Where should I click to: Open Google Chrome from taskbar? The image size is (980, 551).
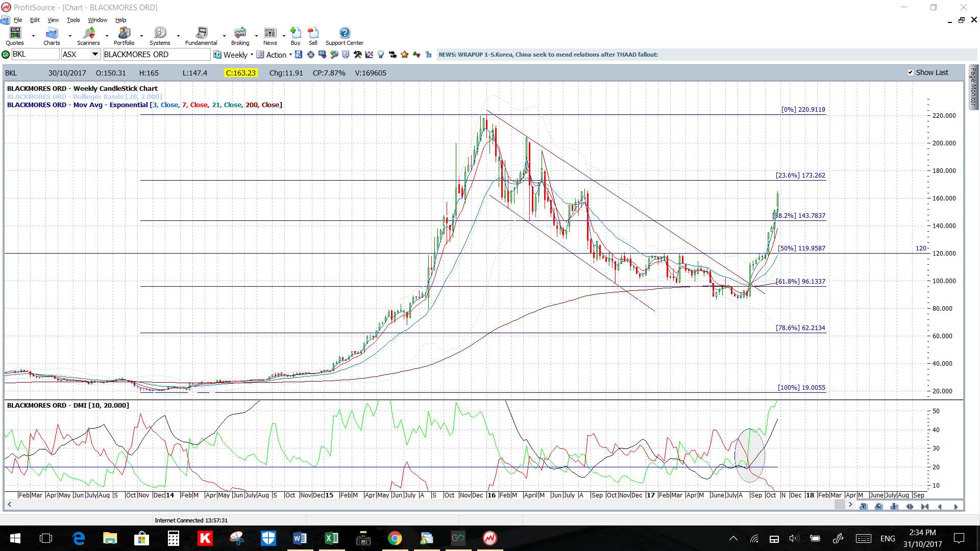pyautogui.click(x=395, y=538)
